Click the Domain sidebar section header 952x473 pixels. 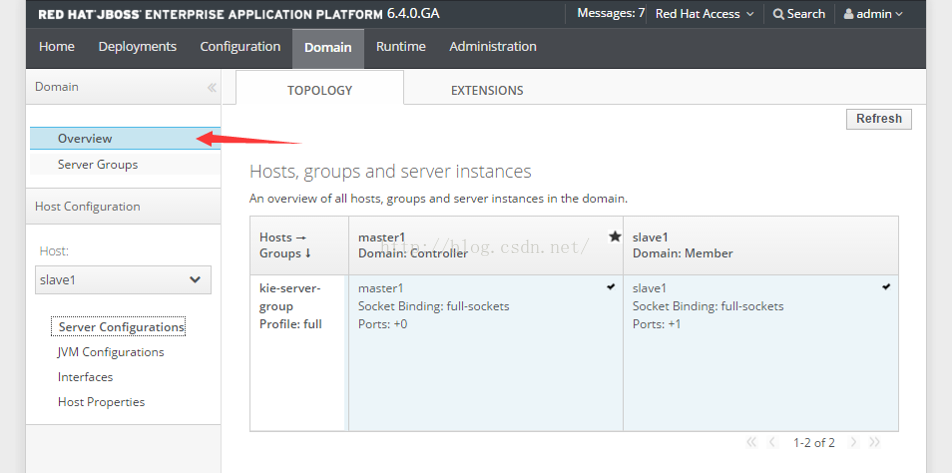click(123, 87)
